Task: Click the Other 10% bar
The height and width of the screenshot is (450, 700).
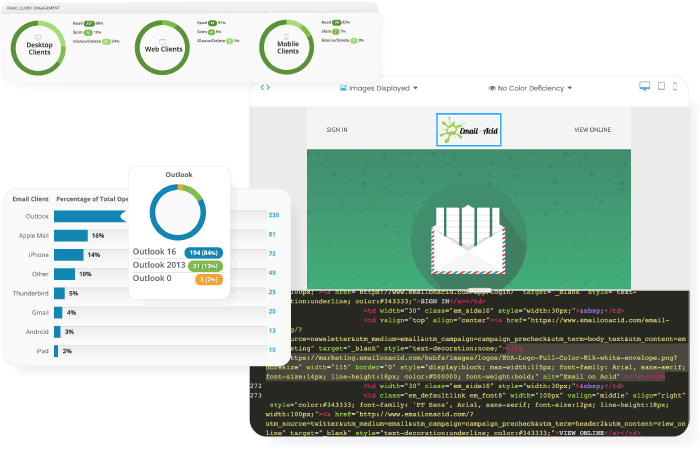Action: [64, 274]
